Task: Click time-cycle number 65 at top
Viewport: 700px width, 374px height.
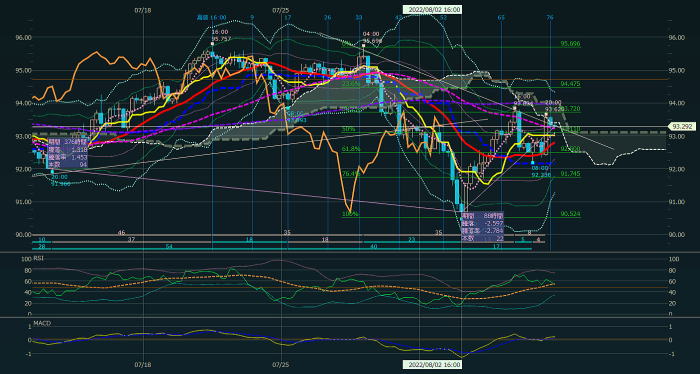Action: pyautogui.click(x=501, y=17)
